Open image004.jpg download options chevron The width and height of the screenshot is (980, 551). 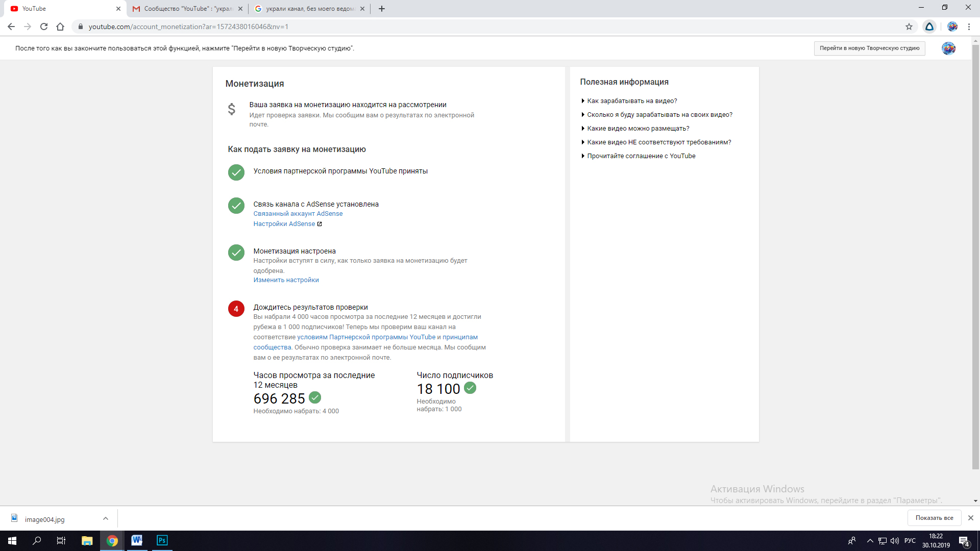tap(106, 518)
